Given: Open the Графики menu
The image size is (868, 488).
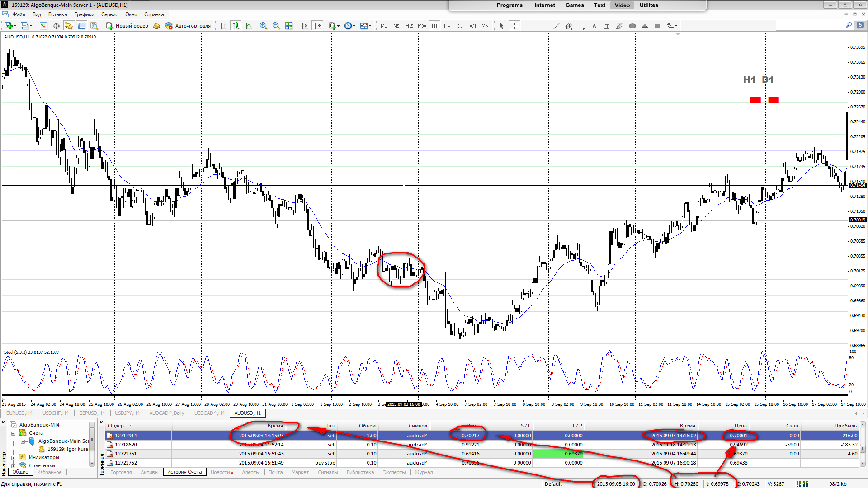Looking at the screenshot, I should click(x=84, y=14).
